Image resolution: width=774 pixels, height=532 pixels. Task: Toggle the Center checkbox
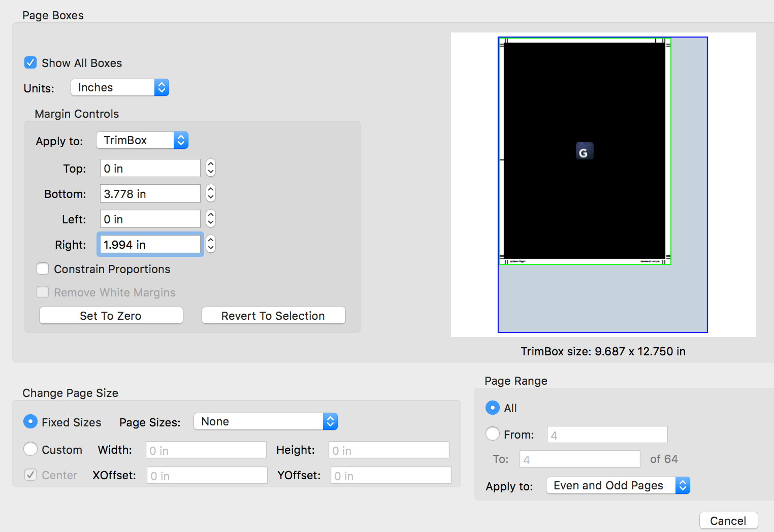[30, 475]
